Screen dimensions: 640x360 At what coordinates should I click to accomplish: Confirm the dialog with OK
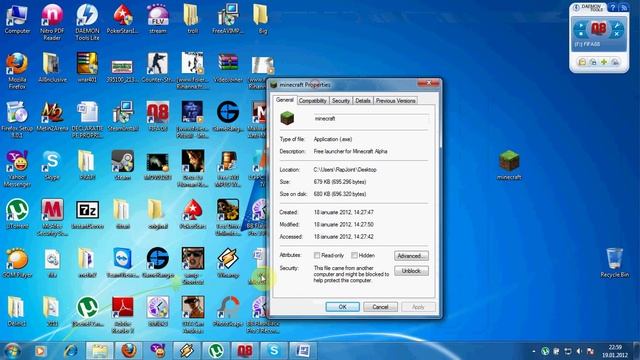click(x=342, y=307)
